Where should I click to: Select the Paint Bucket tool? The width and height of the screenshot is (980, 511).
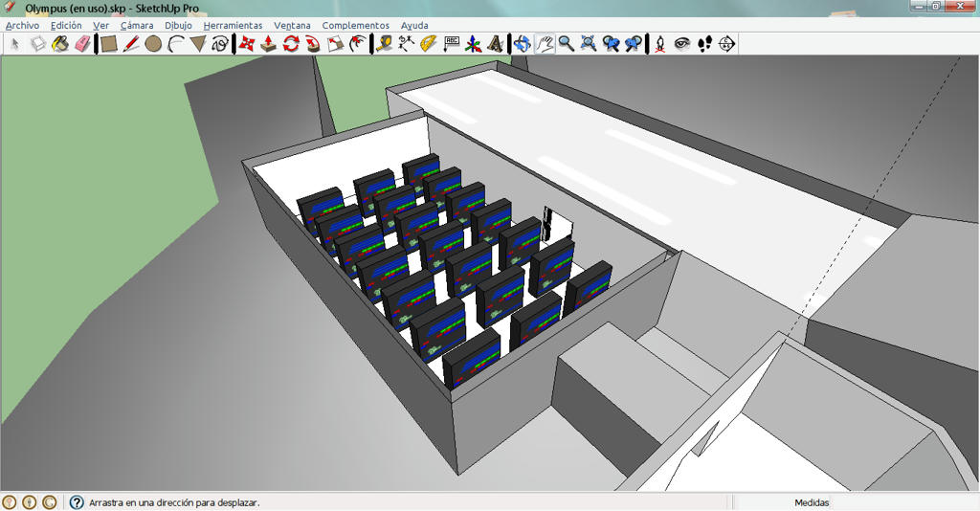pos(60,44)
